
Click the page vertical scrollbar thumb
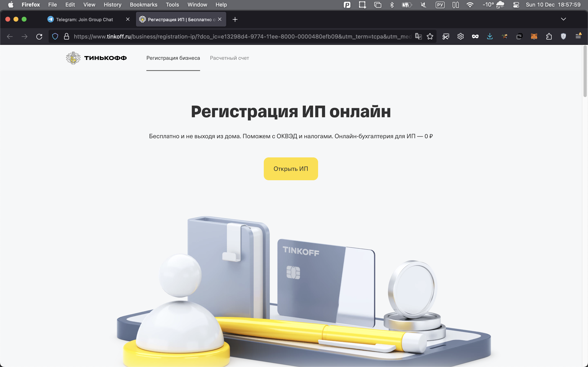pos(585,72)
